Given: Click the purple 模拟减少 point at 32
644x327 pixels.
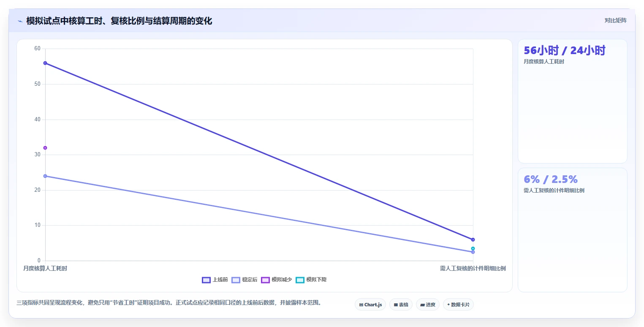Looking at the screenshot, I should [x=45, y=148].
